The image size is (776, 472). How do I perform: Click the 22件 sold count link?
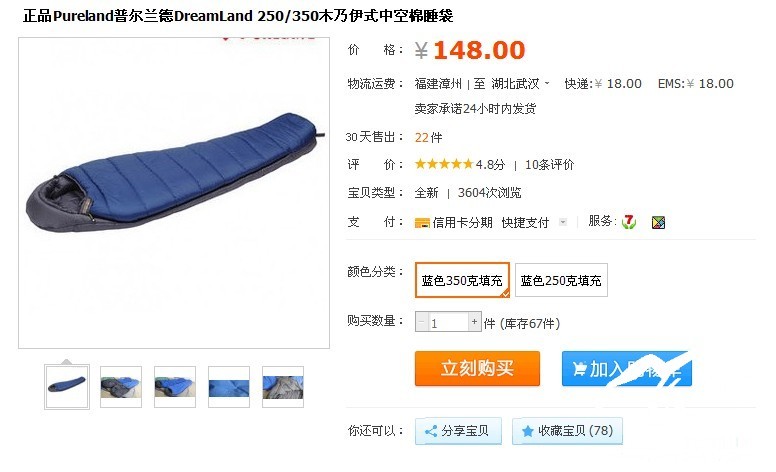[x=429, y=137]
